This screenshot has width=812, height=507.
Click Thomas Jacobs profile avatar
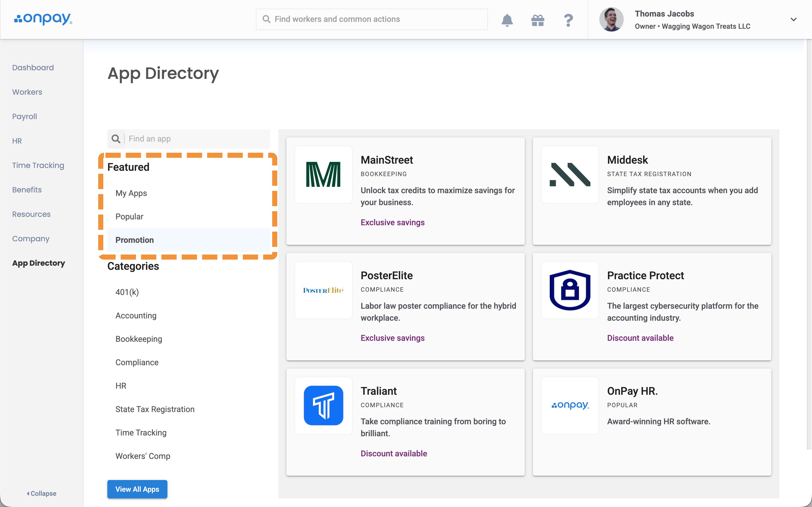[x=611, y=19]
